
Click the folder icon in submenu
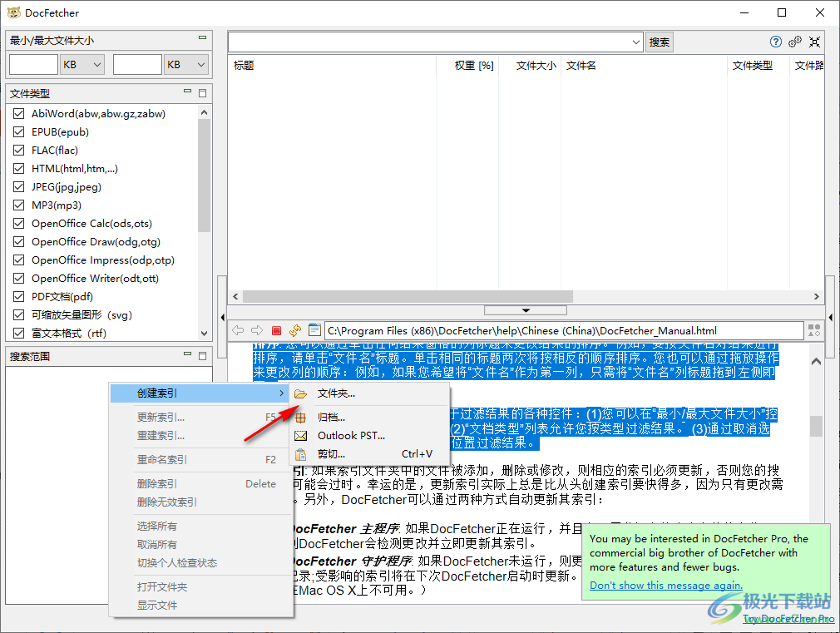pos(300,394)
